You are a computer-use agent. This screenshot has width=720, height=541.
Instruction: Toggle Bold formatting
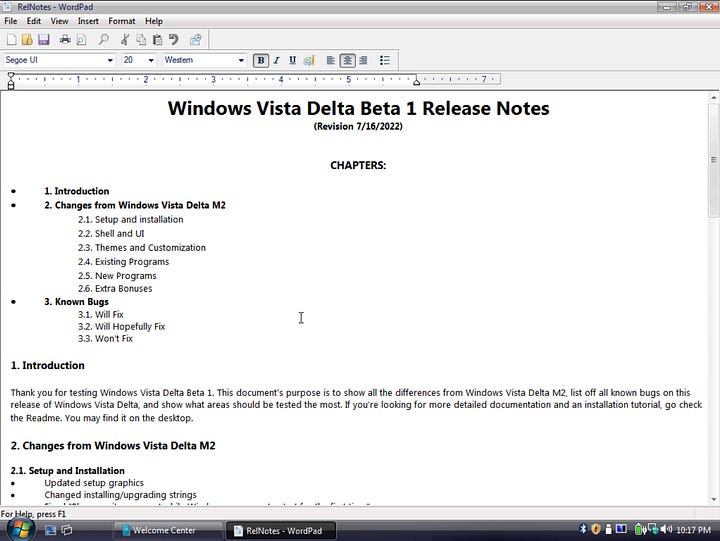pyautogui.click(x=261, y=60)
